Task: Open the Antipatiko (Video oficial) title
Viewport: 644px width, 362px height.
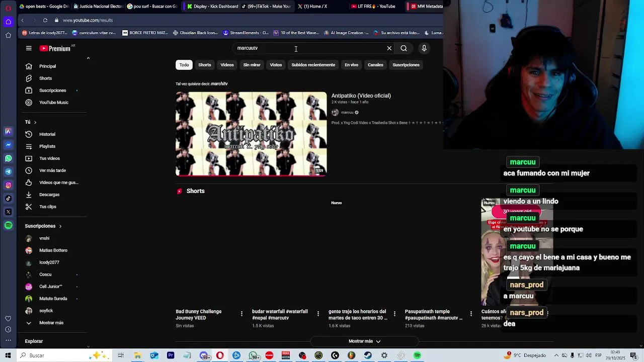Action: point(361,96)
